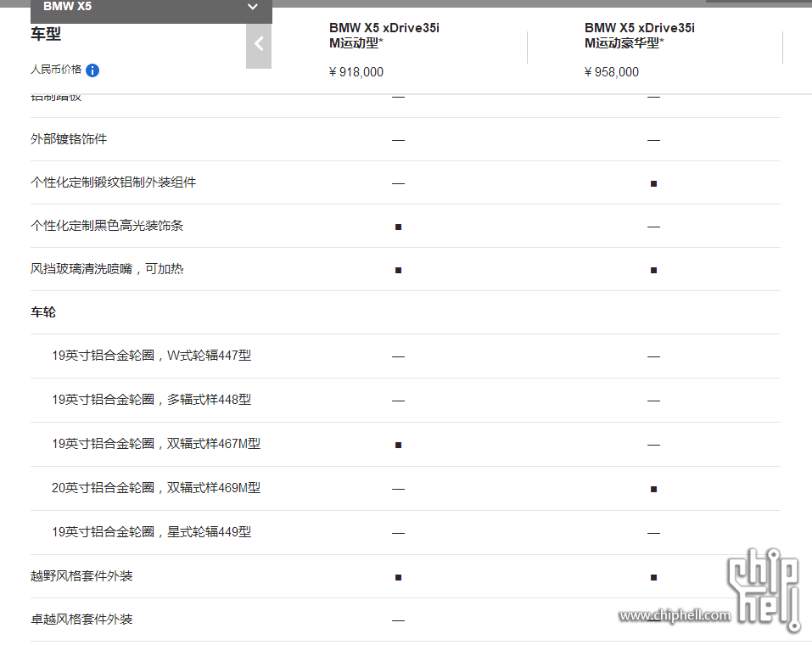The image size is (812, 645).
Task: Click the 车型 heading
Action: [x=46, y=34]
